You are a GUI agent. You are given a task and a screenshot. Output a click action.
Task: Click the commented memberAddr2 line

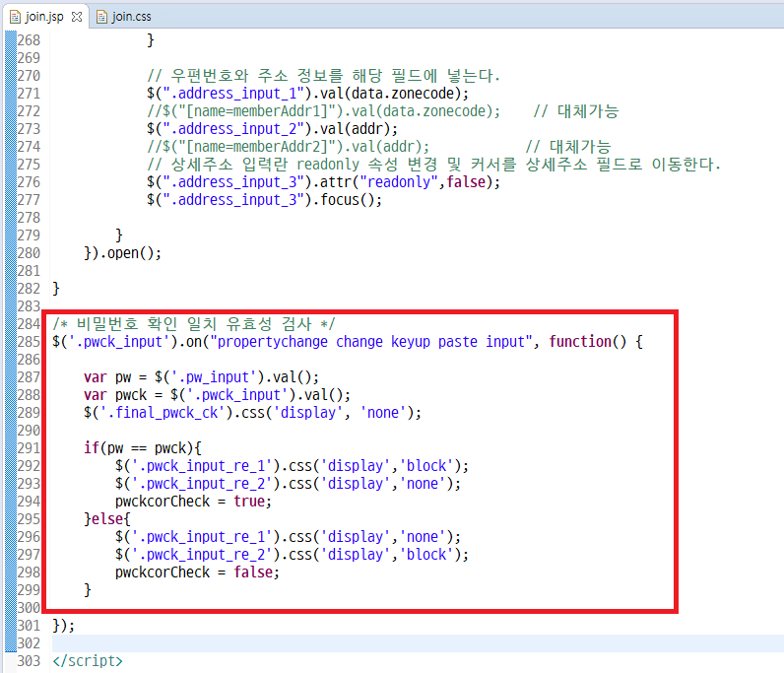[x=288, y=147]
